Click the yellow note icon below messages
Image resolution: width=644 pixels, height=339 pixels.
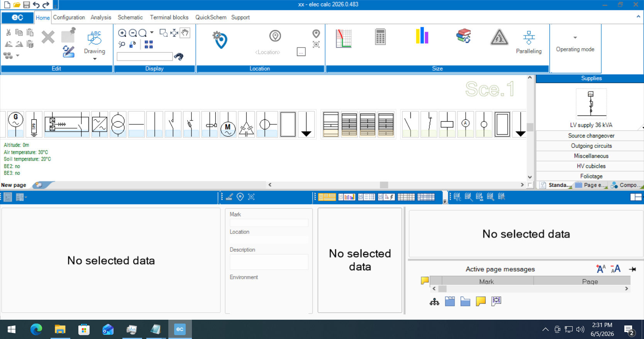click(481, 301)
